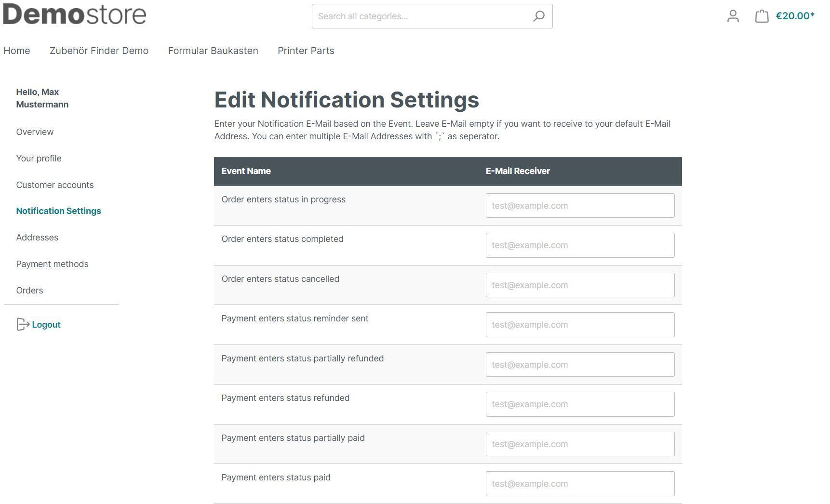Go to account Overview
This screenshot has width=830, height=504.
coord(35,132)
